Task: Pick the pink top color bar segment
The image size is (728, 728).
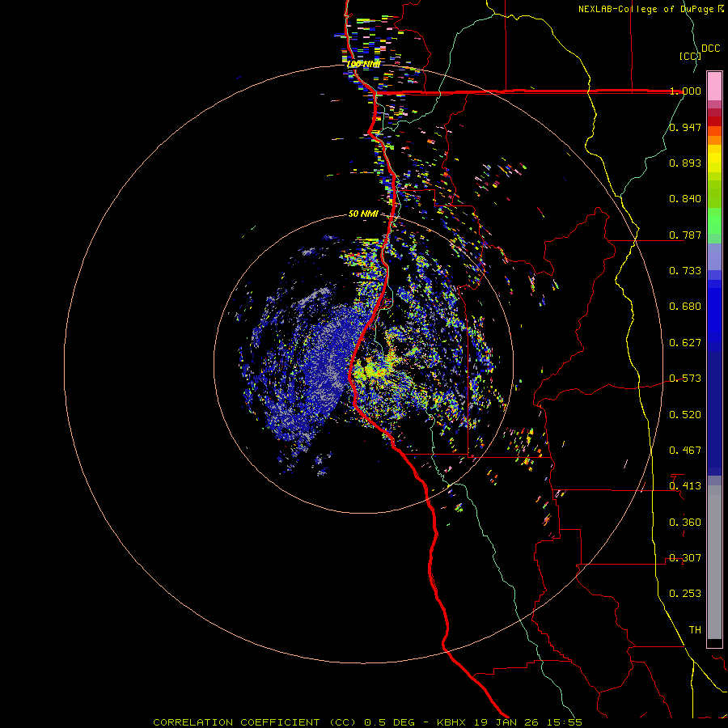Action: pos(714,86)
